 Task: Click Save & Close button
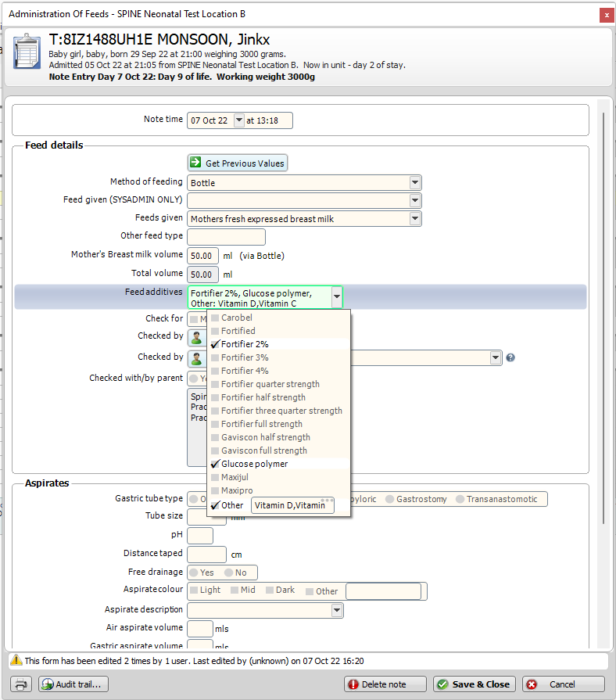click(475, 684)
